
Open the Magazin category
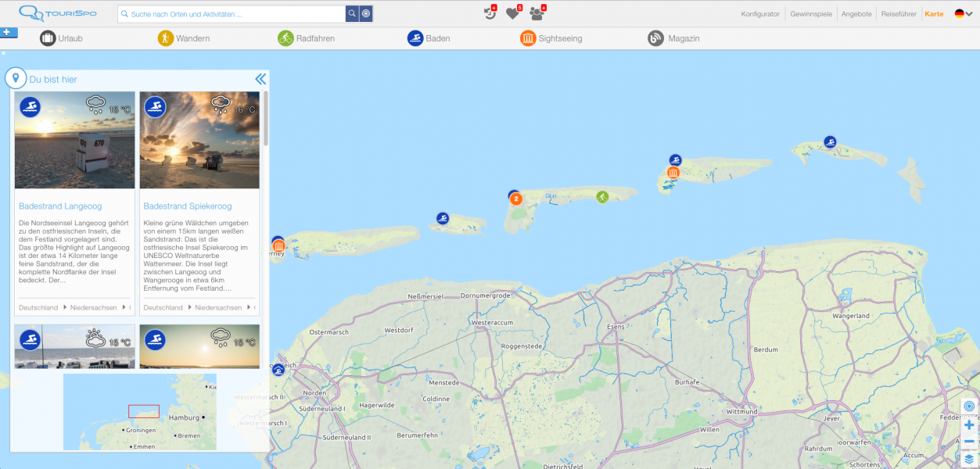[x=673, y=38]
